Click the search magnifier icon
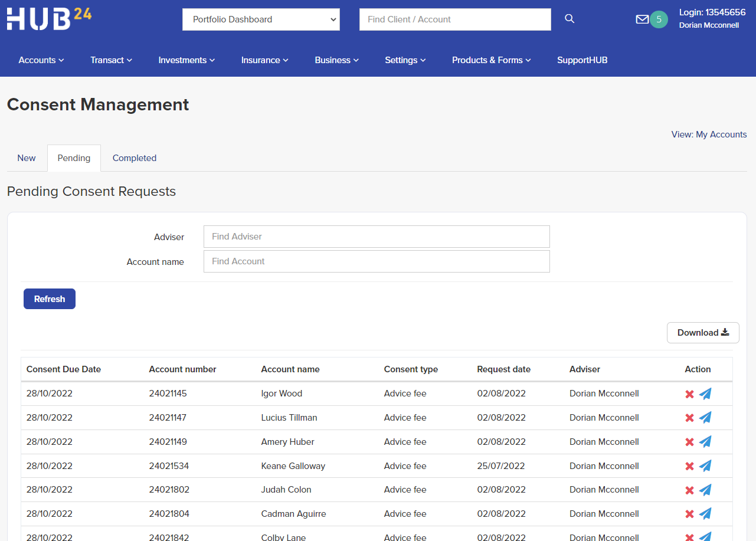This screenshot has height=541, width=756. coord(569,18)
